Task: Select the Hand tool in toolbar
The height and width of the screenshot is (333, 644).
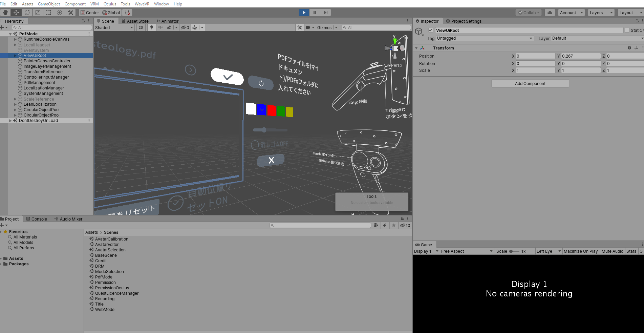Action: coord(5,13)
